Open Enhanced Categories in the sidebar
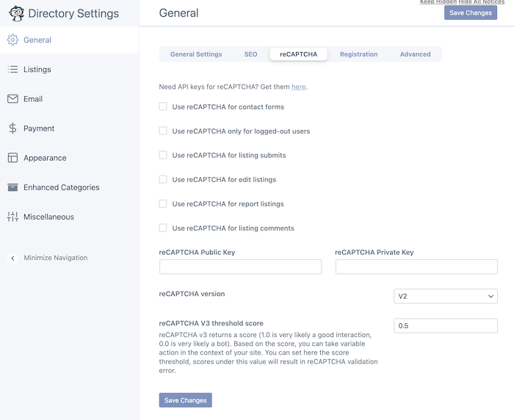514x420 pixels. point(70,187)
